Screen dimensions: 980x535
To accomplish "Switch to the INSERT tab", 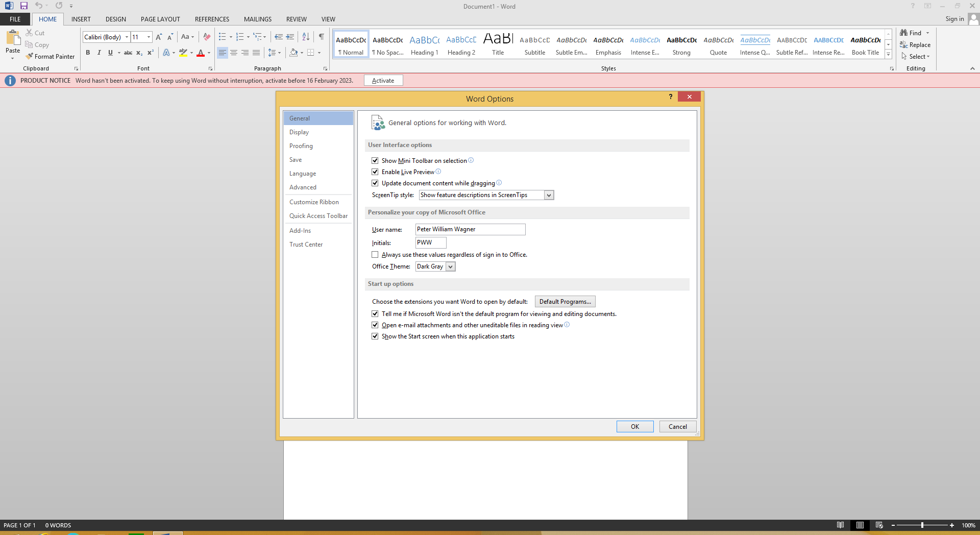I will 81,19.
